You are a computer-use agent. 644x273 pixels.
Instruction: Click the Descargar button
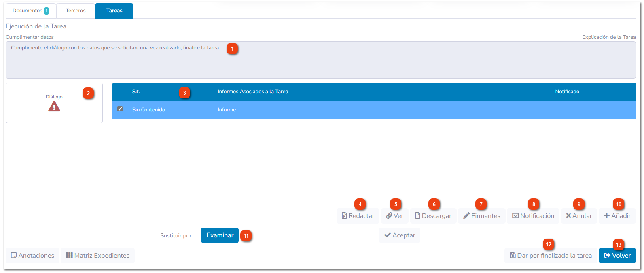(x=433, y=216)
